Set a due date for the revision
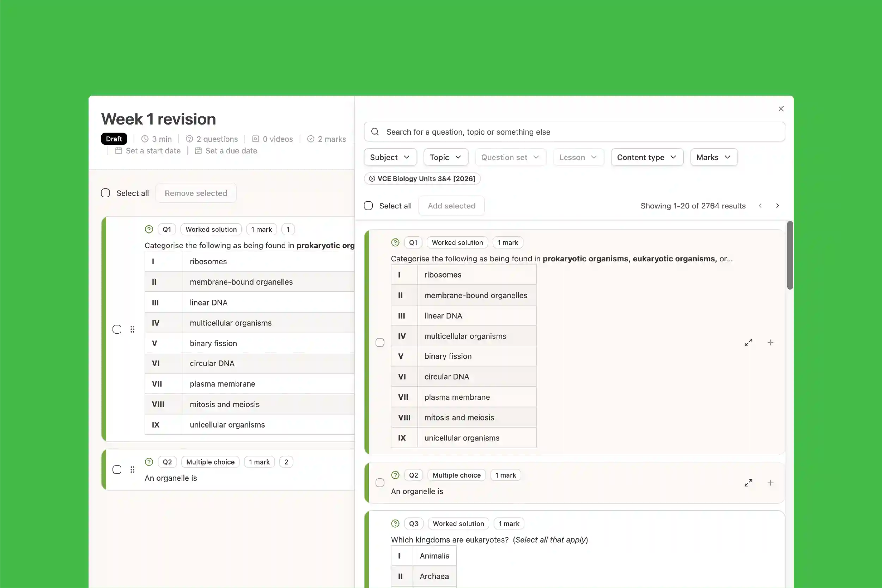Viewport: 882px width, 588px height. coord(226,150)
